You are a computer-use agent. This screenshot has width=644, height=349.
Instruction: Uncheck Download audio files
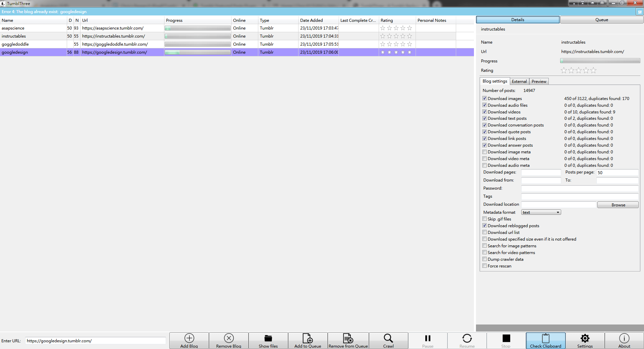point(484,105)
